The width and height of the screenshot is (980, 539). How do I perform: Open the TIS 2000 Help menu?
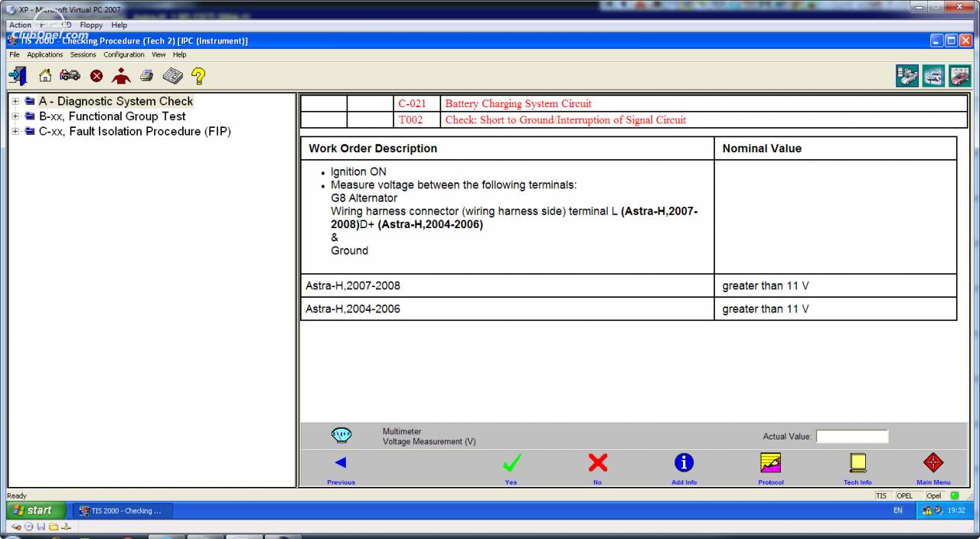pyautogui.click(x=179, y=55)
